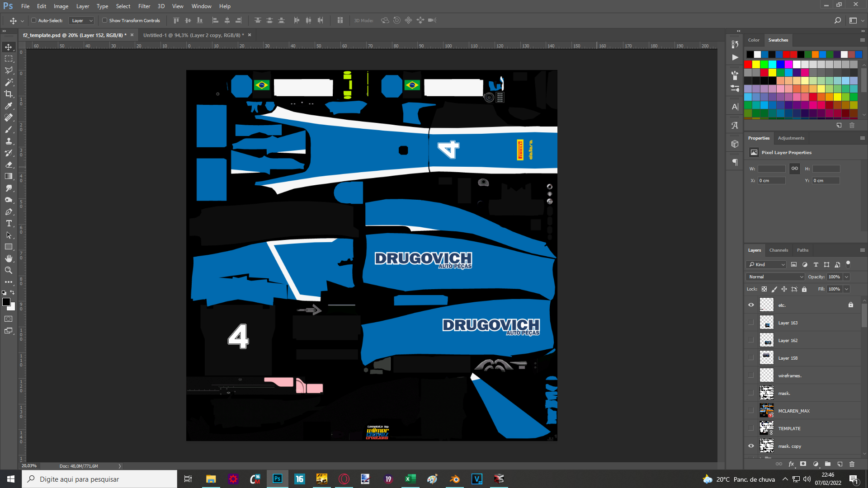Open the Character panel icon

click(x=735, y=107)
